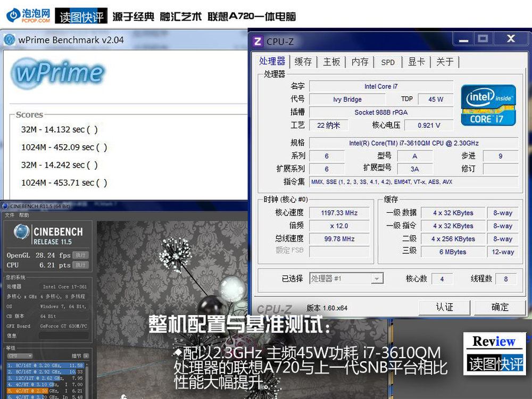
Task: Click the OpenGL score 28.24 fps
Action: (53, 255)
